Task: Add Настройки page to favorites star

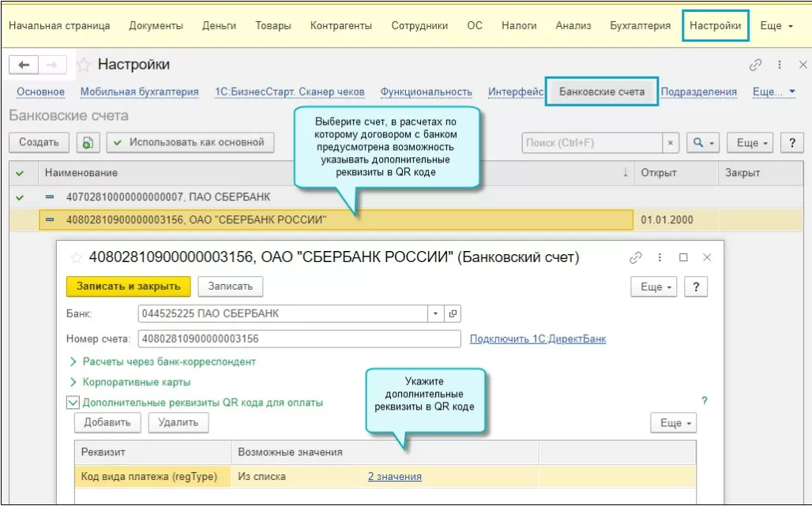Action: 84,65
